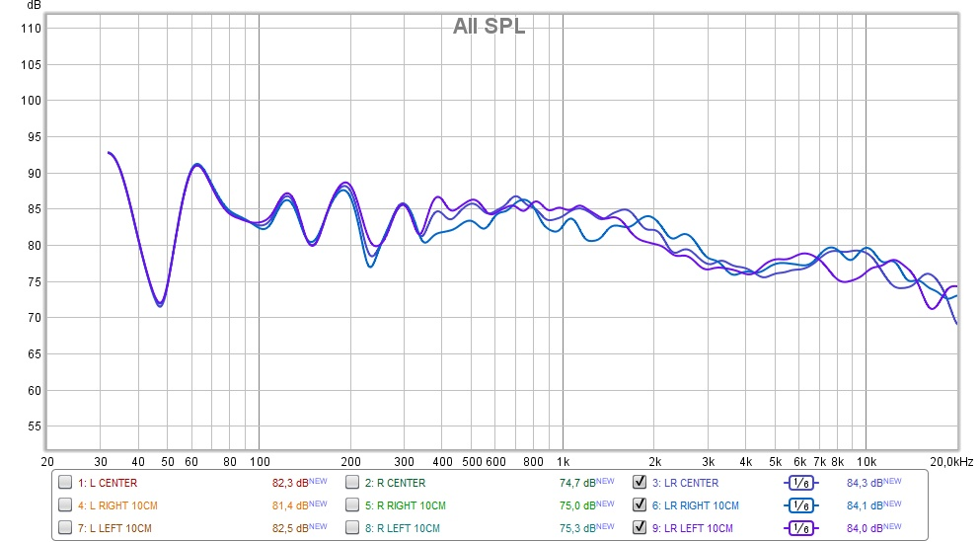Click the LR LEFT 10CM legend label
Image resolution: width=980 pixels, height=542 pixels.
693,528
